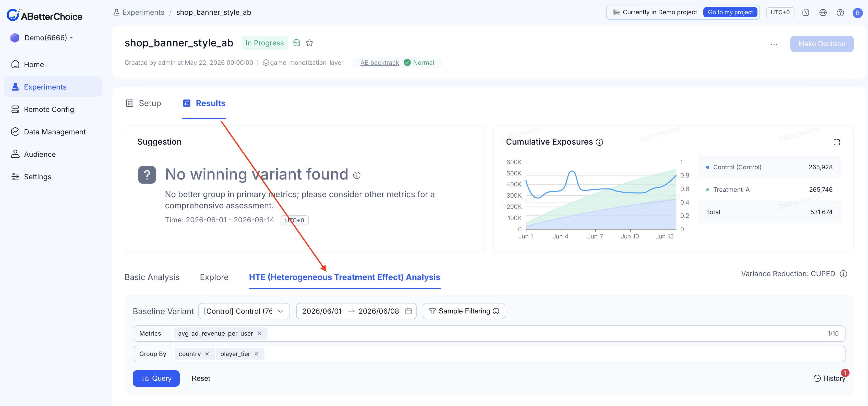Select HTE (Heterogeneous Treatment Effect) Analysis tab
This screenshot has width=868, height=406.
click(x=344, y=277)
